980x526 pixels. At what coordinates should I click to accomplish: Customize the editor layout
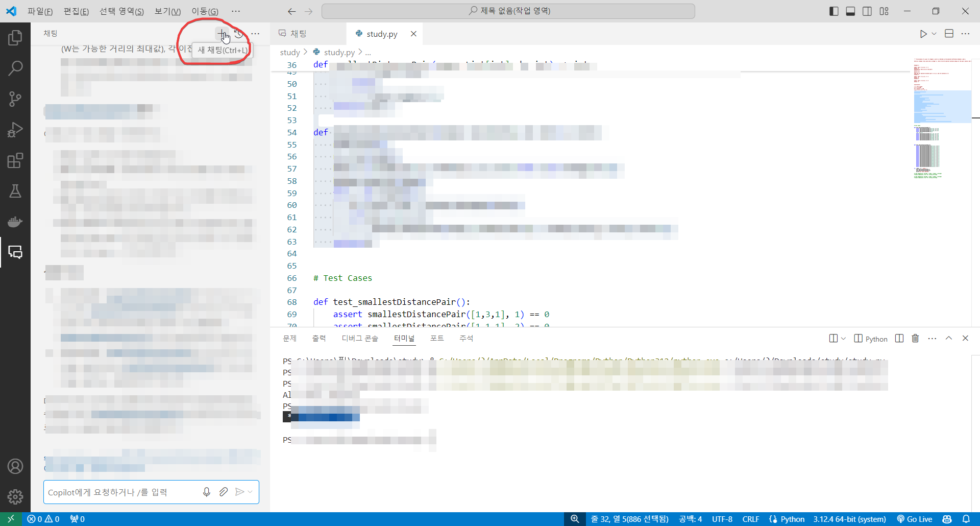884,11
